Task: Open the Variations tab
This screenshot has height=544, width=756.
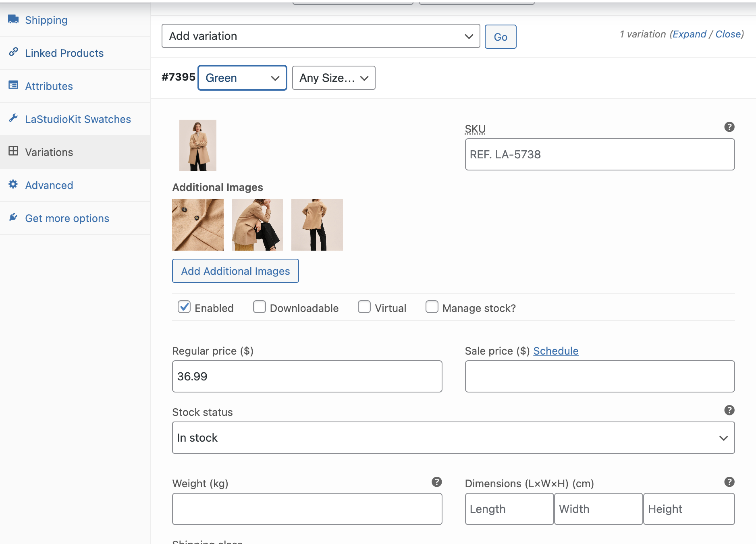Action: coord(49,152)
